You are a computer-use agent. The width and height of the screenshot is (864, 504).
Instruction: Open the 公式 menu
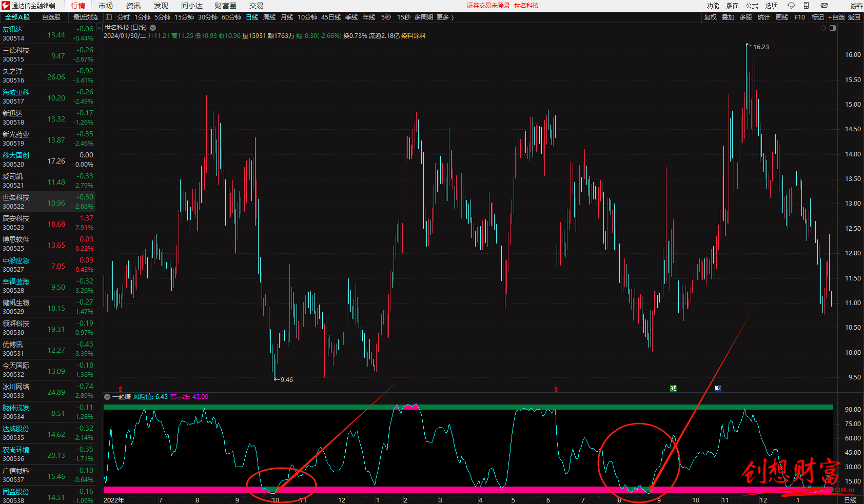[x=752, y=6]
